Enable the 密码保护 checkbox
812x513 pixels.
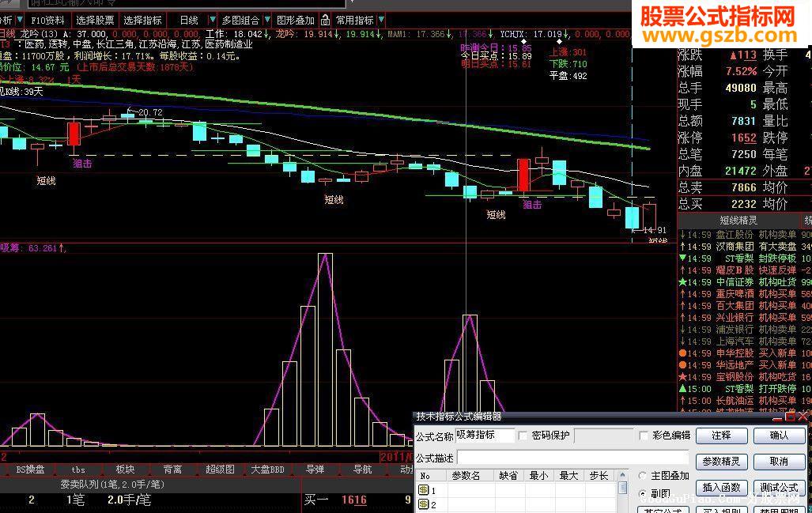pos(522,436)
